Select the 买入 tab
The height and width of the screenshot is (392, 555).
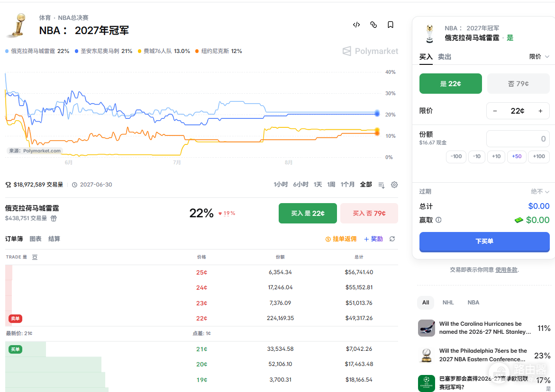(x=426, y=57)
